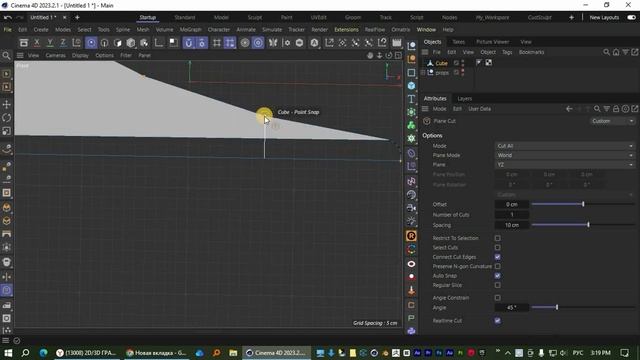Viewport: 640px width, 360px height.
Task: Open Windows taskbar search icon
Action: pos(25,353)
